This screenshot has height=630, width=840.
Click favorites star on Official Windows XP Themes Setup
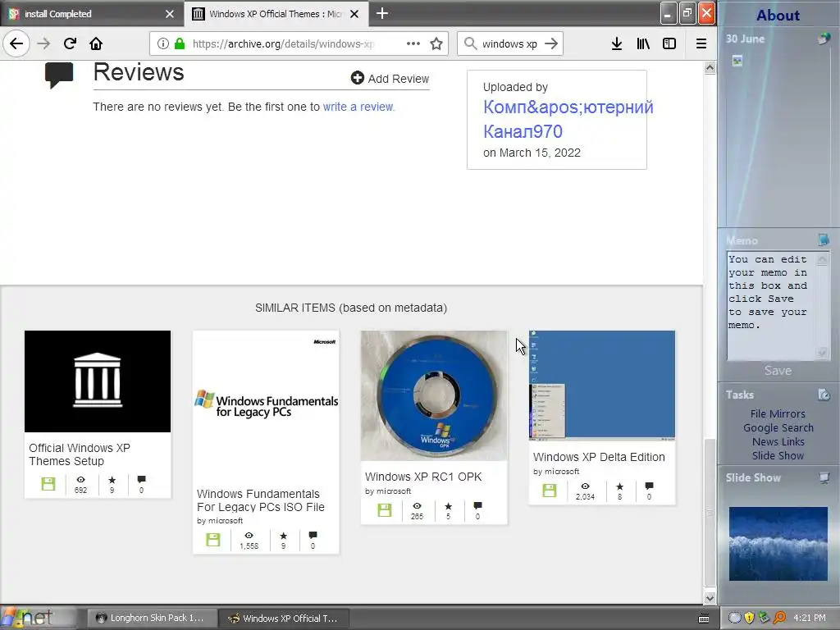pos(112,479)
